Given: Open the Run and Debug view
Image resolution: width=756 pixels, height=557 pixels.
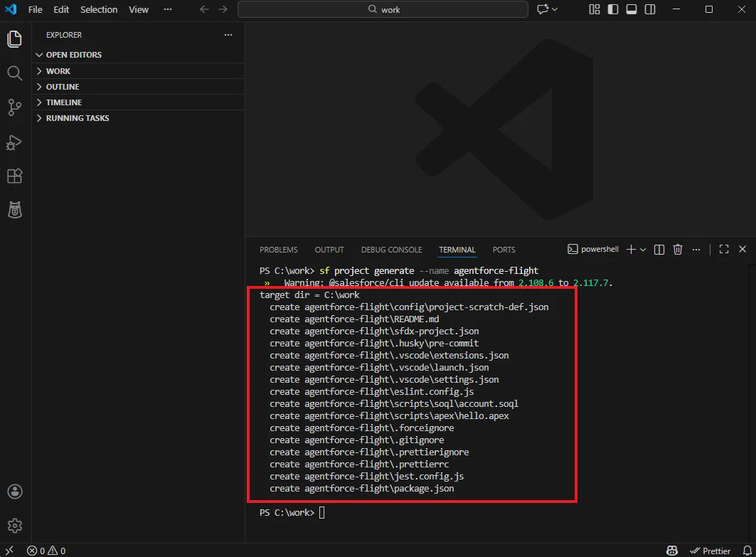Looking at the screenshot, I should pos(15,142).
